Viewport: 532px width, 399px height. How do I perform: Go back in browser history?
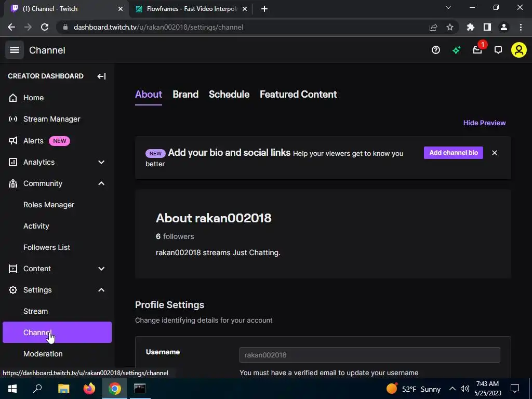(x=11, y=27)
